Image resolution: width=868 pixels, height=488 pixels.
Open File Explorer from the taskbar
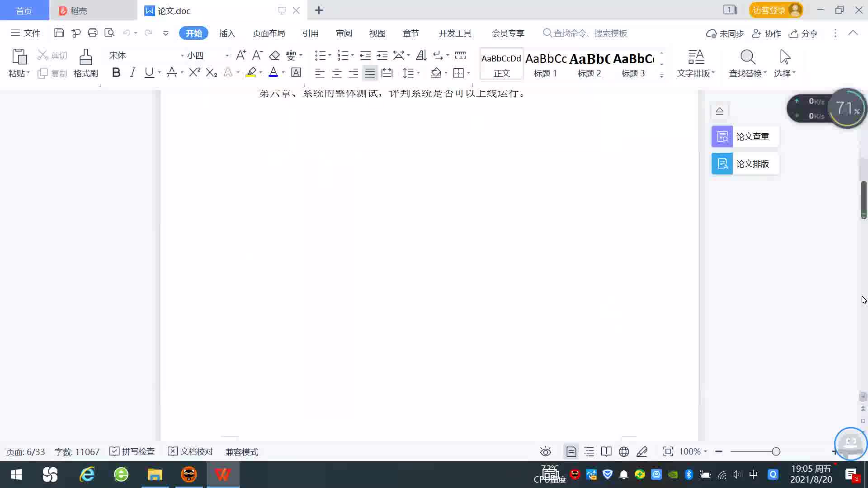pos(155,474)
